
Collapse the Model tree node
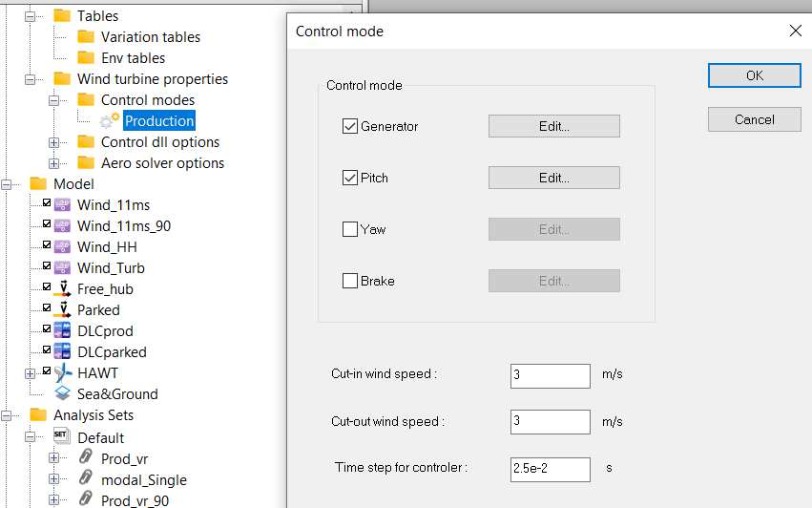[x=7, y=184]
